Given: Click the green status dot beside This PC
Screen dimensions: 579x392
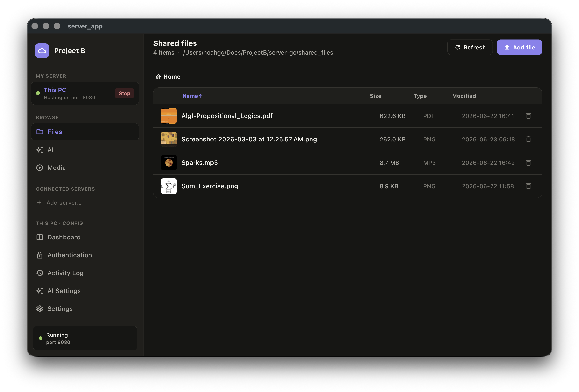Looking at the screenshot, I should pyautogui.click(x=38, y=93).
